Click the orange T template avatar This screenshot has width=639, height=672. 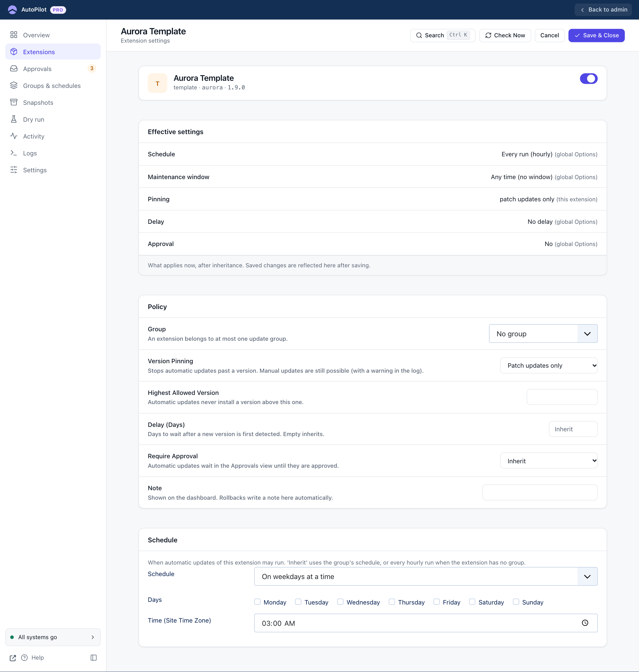[157, 83]
